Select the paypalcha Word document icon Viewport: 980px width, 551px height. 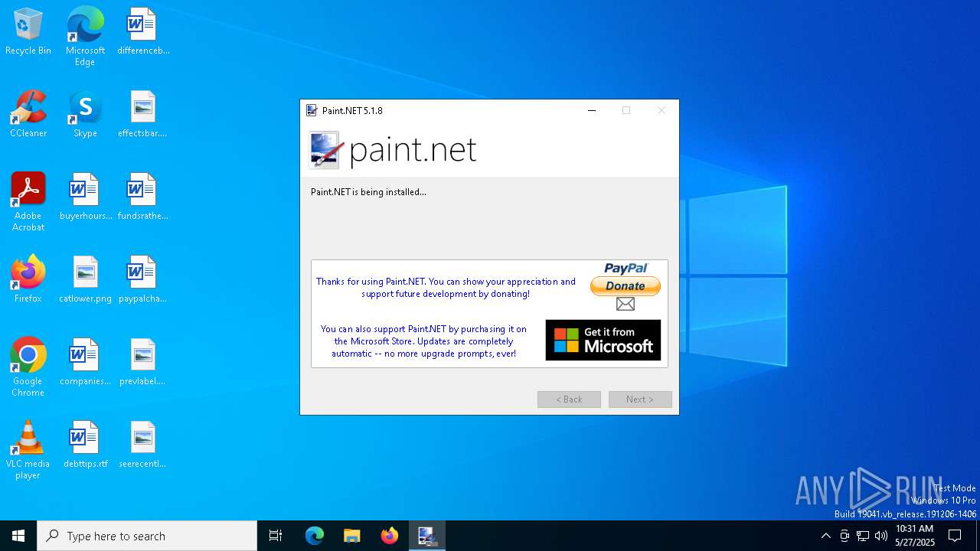(143, 280)
